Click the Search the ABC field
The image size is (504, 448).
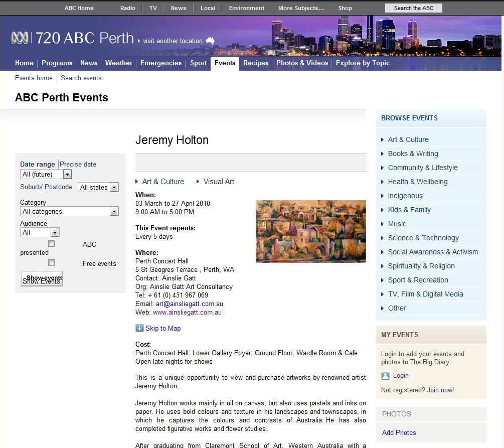[x=413, y=8]
